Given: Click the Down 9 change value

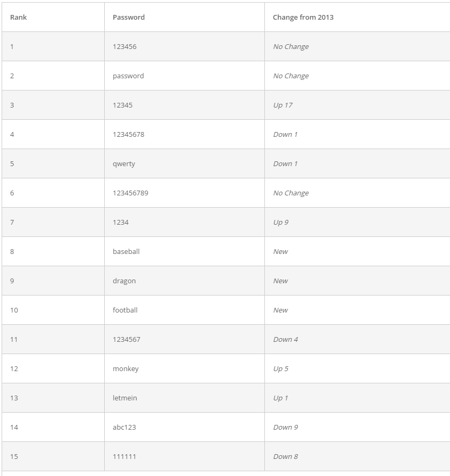Looking at the screenshot, I should [285, 428].
